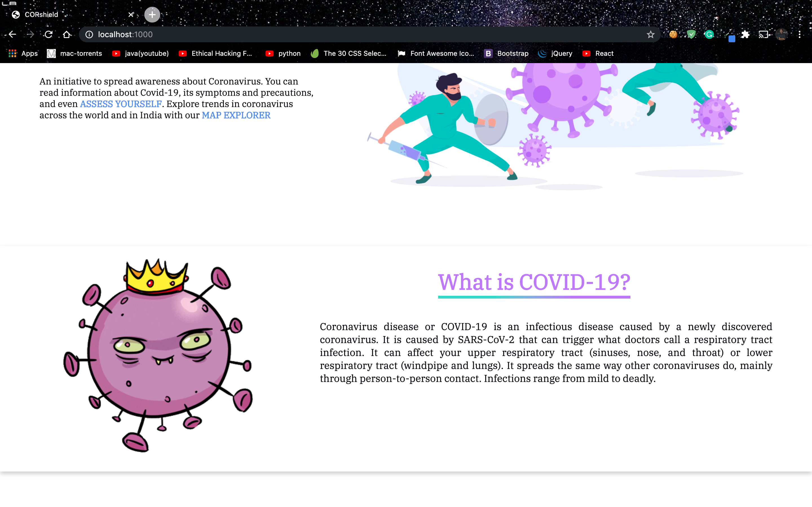
Task: Bookmark this page with the star icon
Action: coord(650,35)
